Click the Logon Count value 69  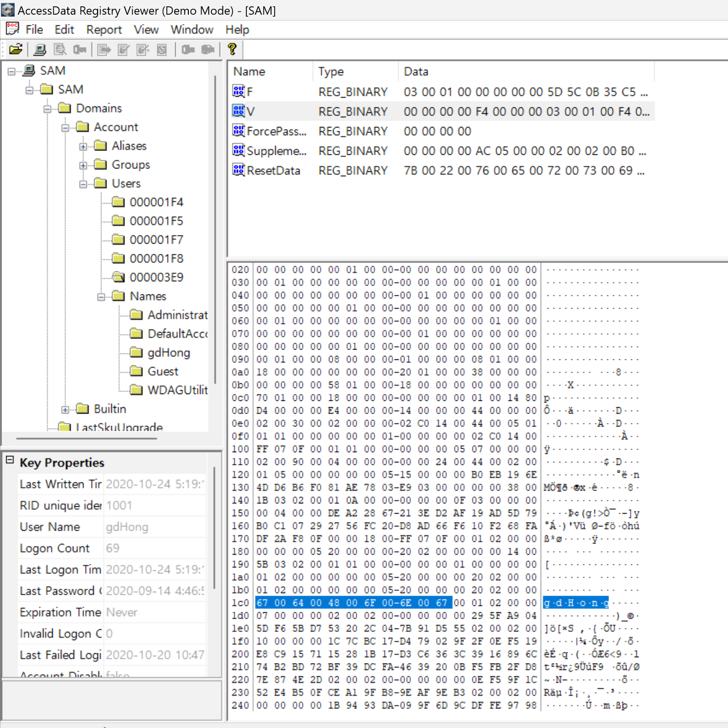[113, 548]
